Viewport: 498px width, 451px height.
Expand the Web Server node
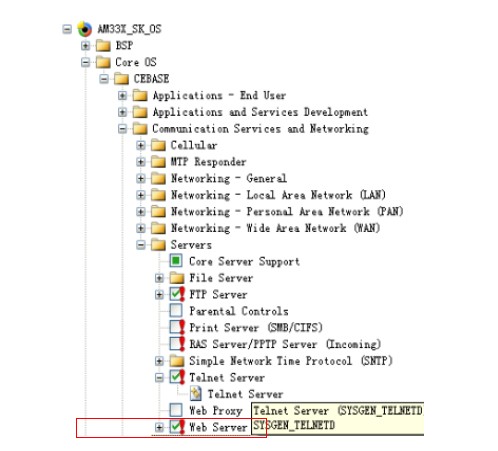point(159,427)
